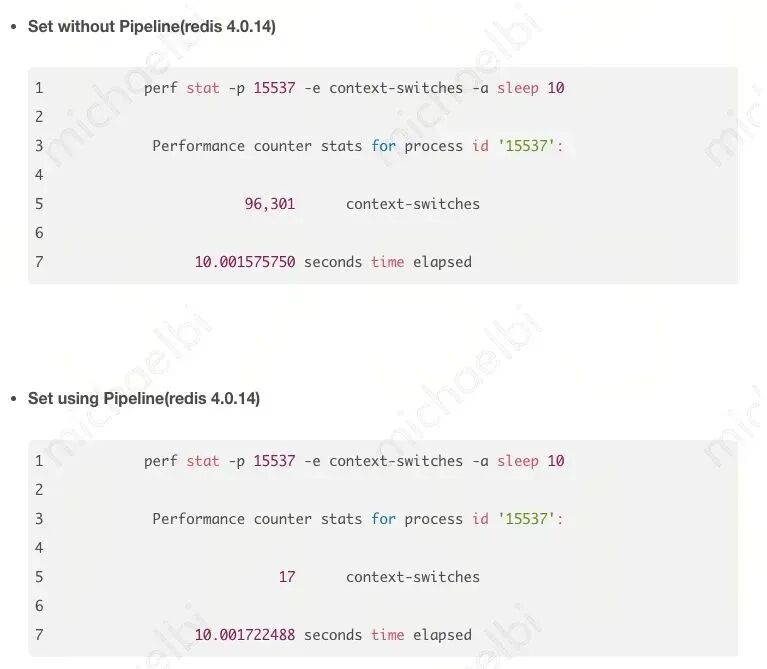Click the 96,301 context-switches value
Viewport: 767px width, 669px height.
270,204
